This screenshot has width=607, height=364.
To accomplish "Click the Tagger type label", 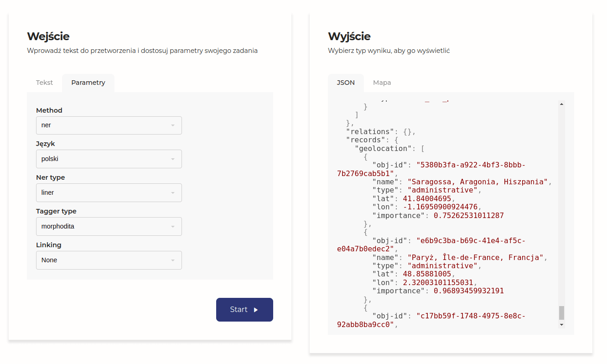I will (56, 211).
